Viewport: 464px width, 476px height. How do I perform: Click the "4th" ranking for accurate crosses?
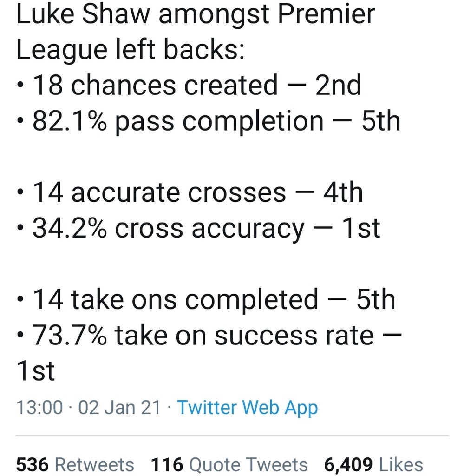point(343,192)
